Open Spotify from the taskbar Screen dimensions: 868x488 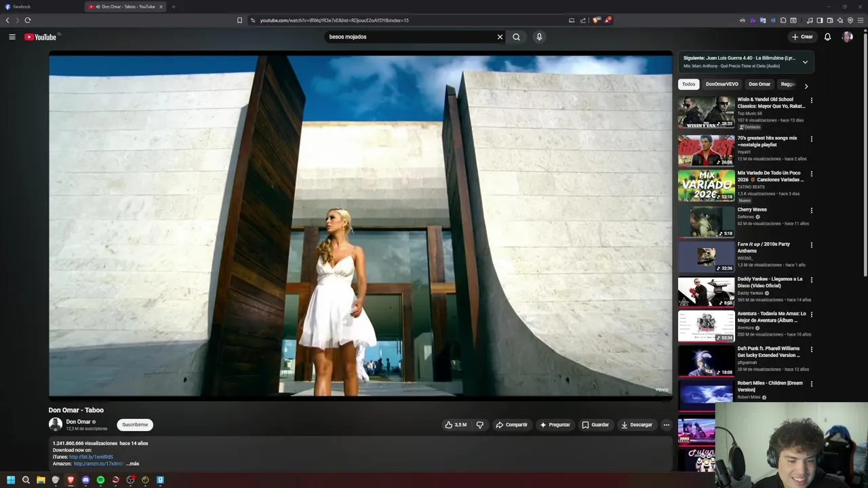coord(100,480)
